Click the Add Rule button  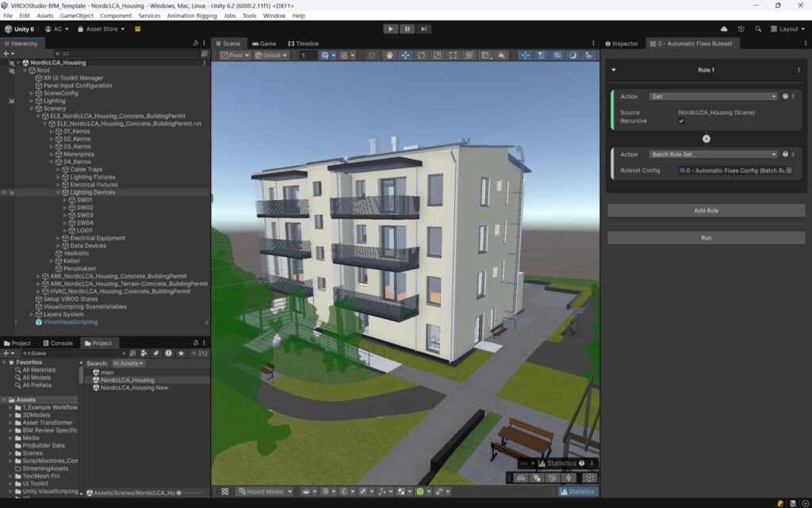click(704, 210)
